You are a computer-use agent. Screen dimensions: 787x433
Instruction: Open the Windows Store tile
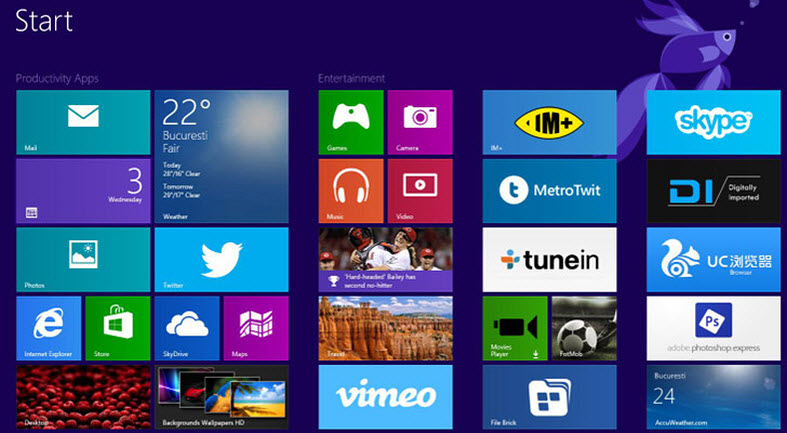[117, 327]
